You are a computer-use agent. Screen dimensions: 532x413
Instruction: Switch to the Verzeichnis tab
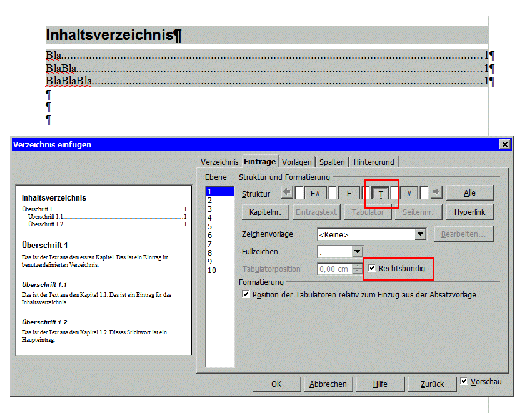[x=219, y=162]
